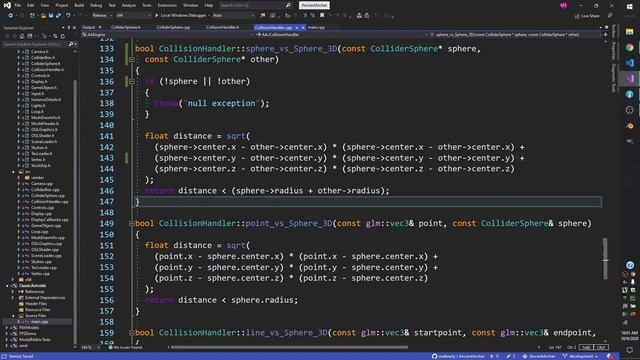640x360 pixels.
Task: Click the purple Visual Studio taskbar icon
Action: (x=629, y=78)
